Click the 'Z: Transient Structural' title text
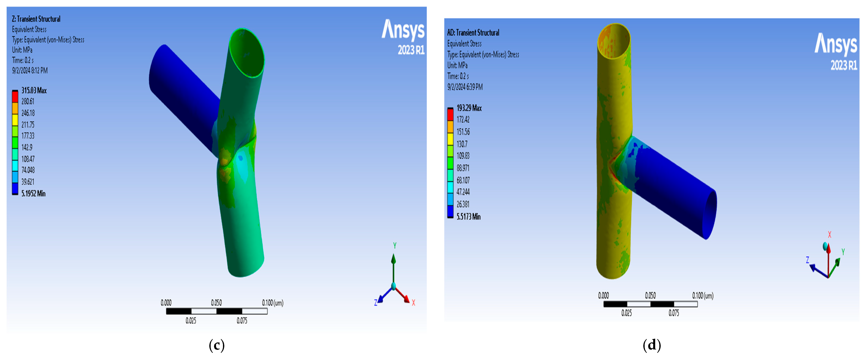This screenshot has height=362, width=868. [x=36, y=19]
